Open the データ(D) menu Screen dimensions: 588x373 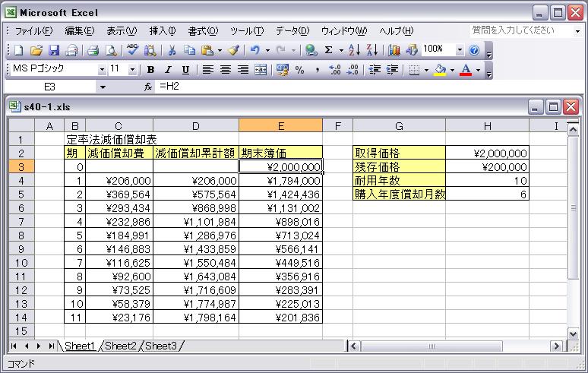[x=292, y=30]
